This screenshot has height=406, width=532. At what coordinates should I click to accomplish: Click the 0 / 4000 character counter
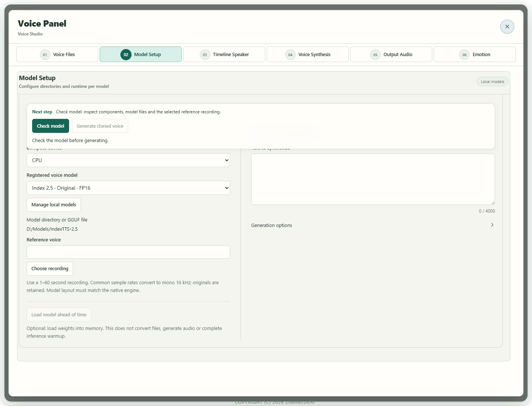click(x=487, y=211)
